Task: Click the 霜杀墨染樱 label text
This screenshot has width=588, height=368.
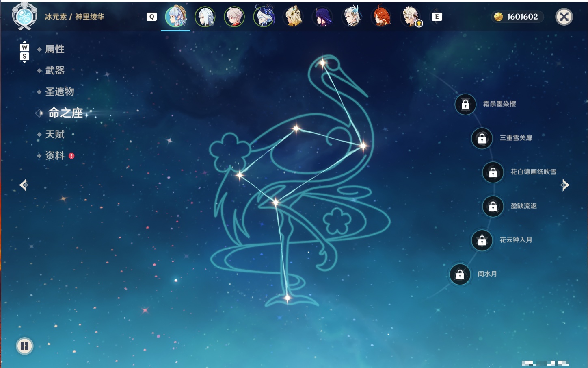Action: [x=499, y=104]
